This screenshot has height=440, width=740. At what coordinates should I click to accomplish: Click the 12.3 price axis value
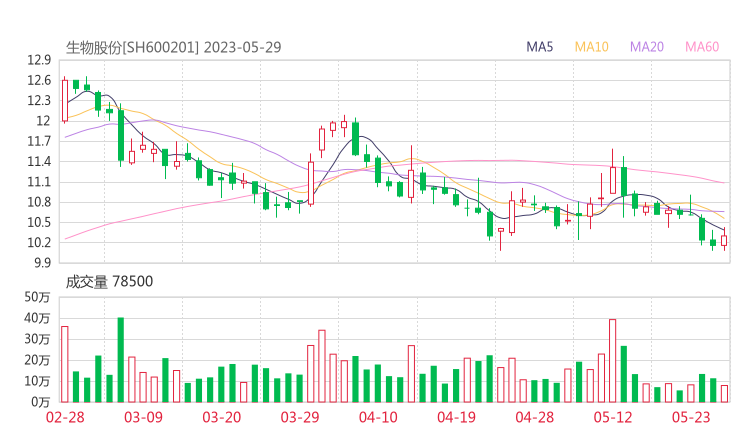(x=39, y=101)
